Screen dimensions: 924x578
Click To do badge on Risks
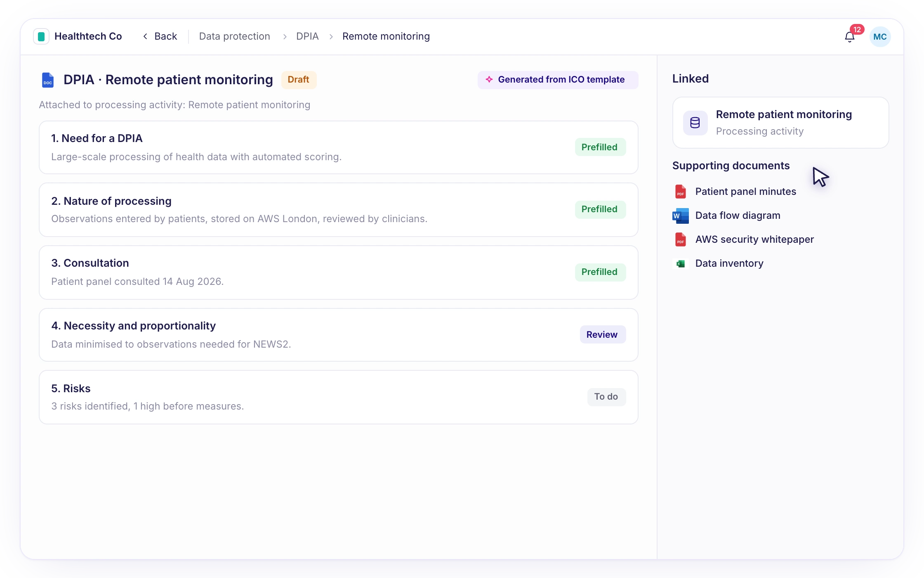(x=606, y=397)
